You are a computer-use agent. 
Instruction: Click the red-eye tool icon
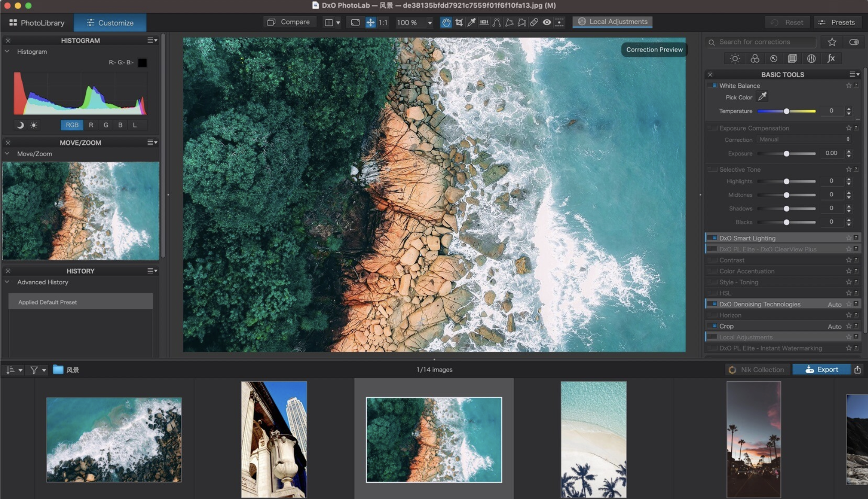coord(547,22)
